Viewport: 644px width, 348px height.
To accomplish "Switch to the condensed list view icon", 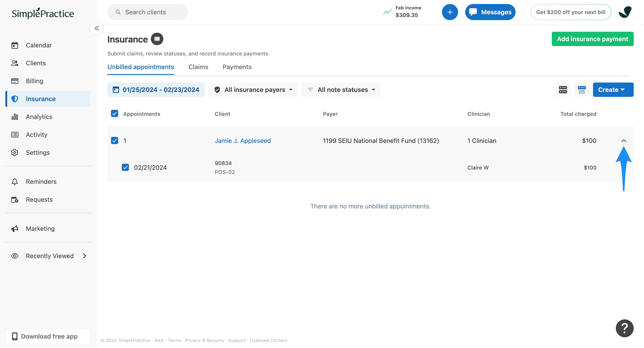I will coord(582,90).
